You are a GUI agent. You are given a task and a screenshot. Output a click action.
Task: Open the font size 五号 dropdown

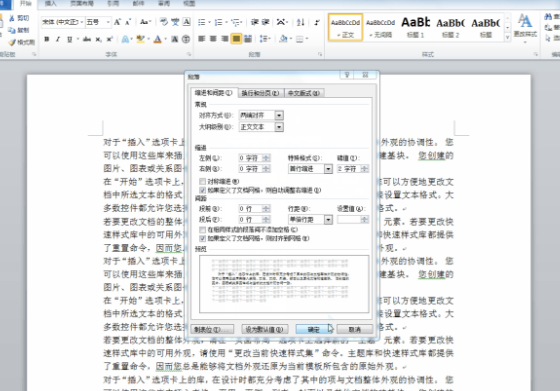click(108, 22)
